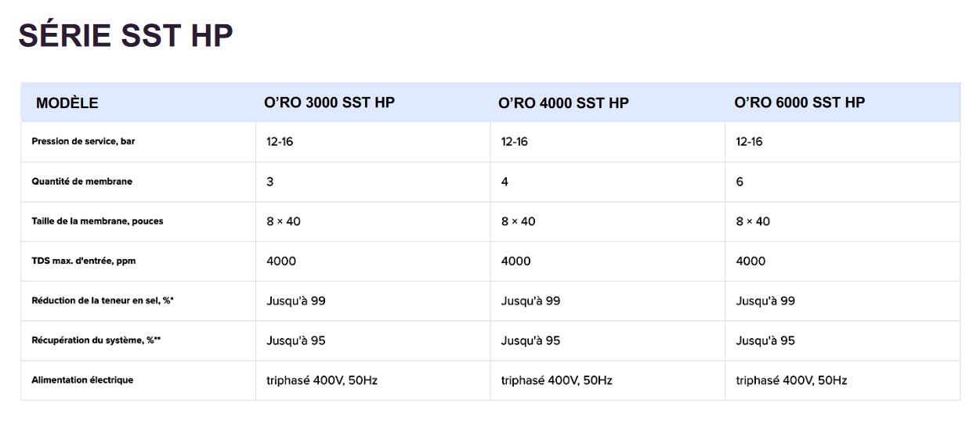Click Jusqu'à 95 cell under O'RO 6000
This screenshot has width=980, height=421.
[765, 340]
